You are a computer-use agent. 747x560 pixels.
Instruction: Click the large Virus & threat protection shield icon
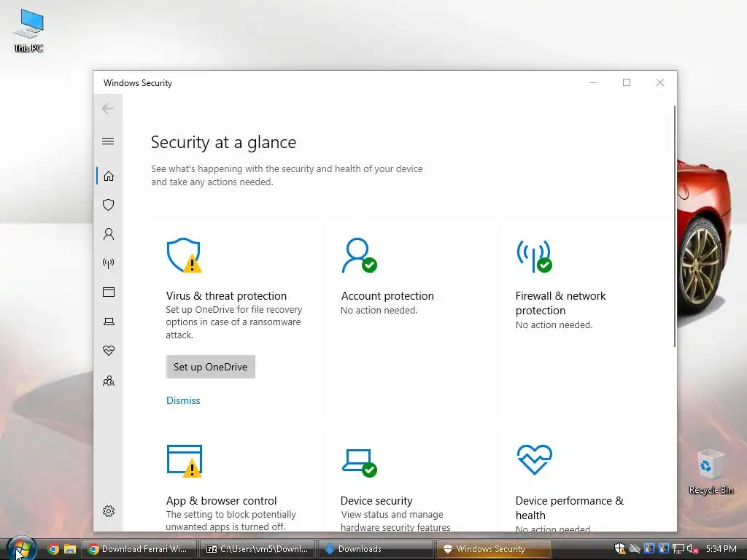click(184, 255)
